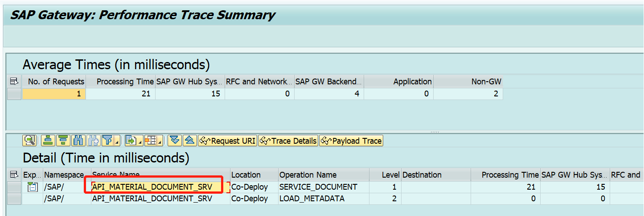
Task: Click the Export icon in detail toolbar
Action: [x=130, y=141]
